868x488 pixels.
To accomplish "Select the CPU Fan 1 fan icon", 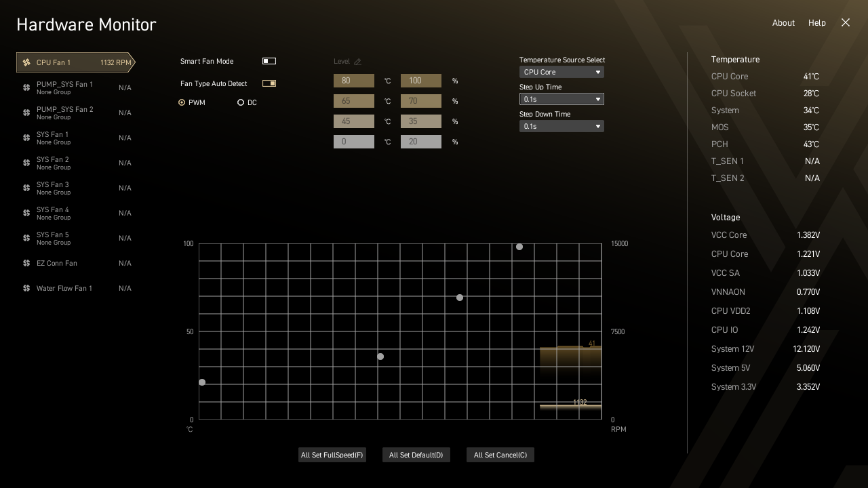I will (x=27, y=62).
